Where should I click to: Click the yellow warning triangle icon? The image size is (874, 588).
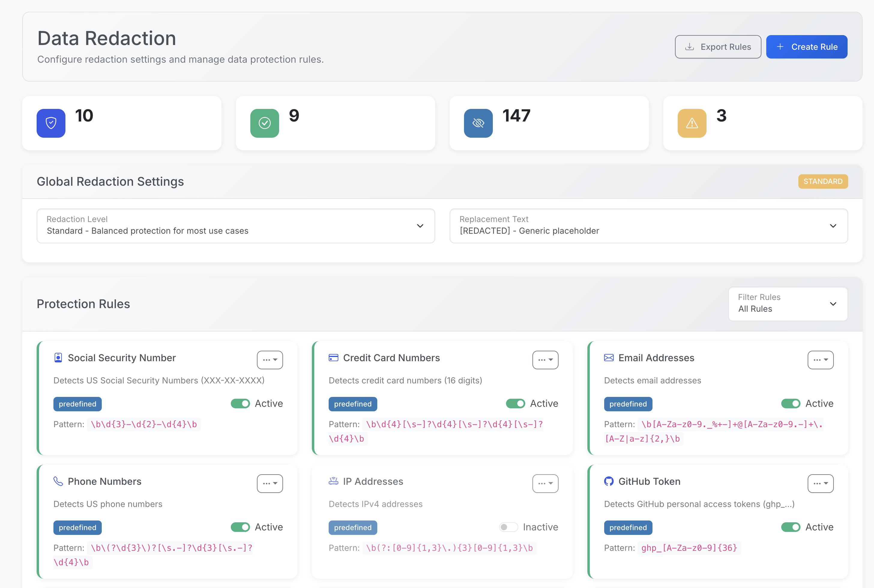692,123
